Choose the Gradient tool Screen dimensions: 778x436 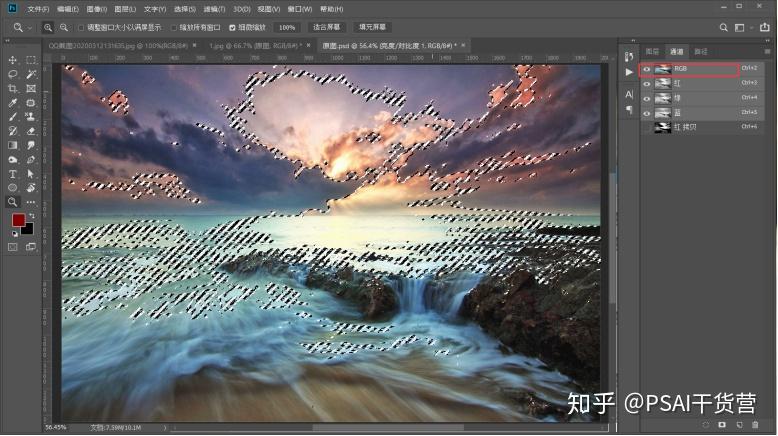coord(13,145)
